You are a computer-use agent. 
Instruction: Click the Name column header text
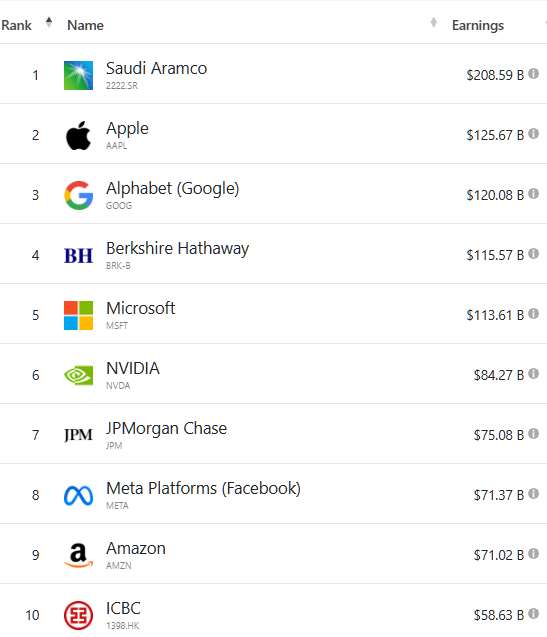[x=85, y=25]
